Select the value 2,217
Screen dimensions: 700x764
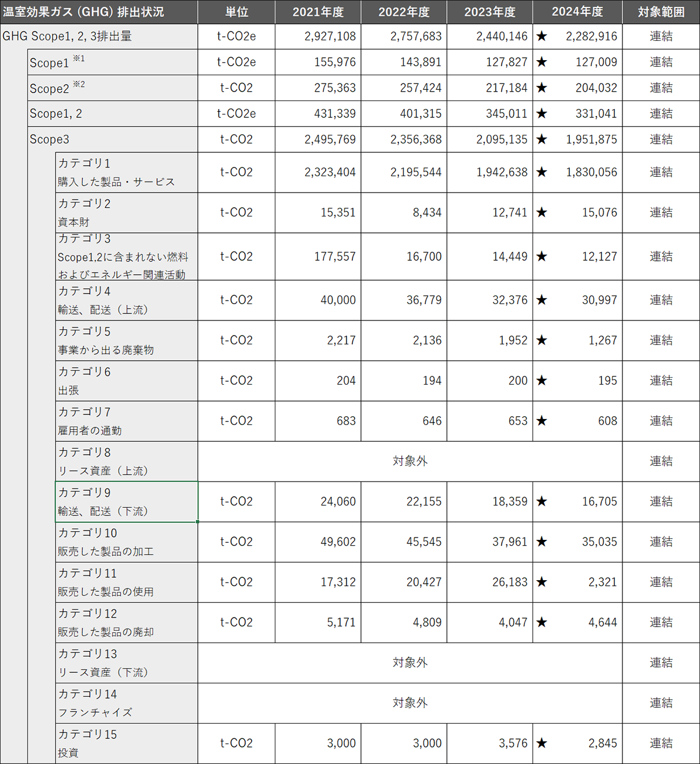pyautogui.click(x=341, y=340)
